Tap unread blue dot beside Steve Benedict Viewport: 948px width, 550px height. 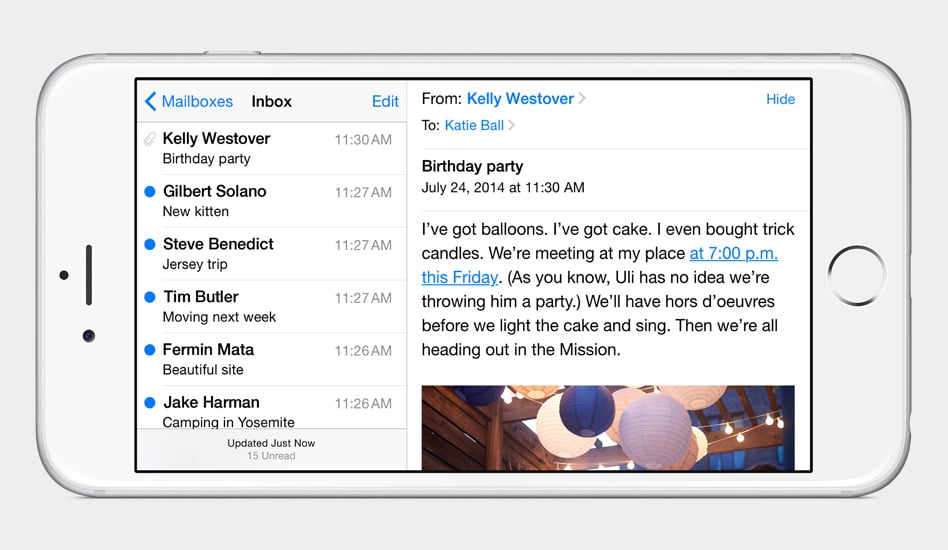pos(150,244)
